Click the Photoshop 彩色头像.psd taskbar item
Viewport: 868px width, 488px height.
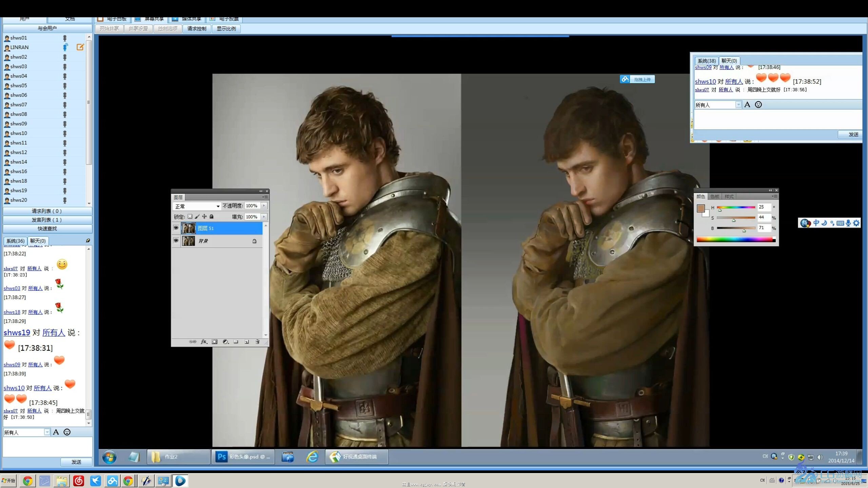(243, 457)
